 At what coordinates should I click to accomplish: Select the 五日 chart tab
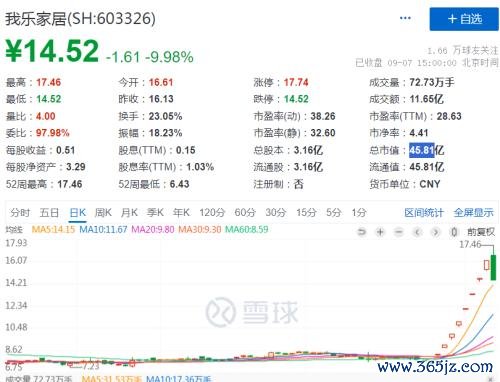click(49, 212)
